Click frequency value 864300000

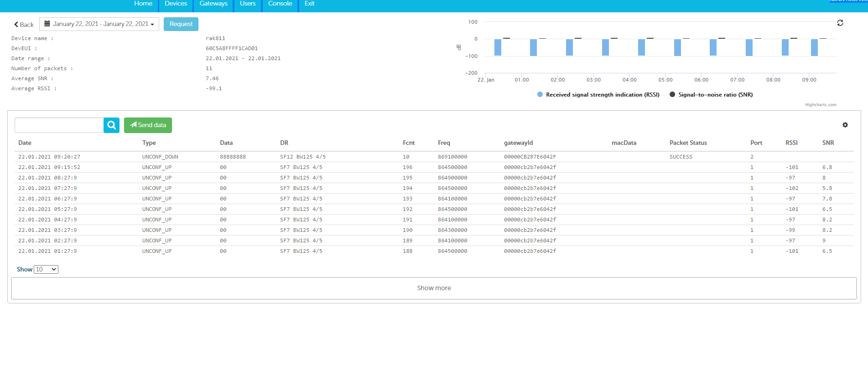click(x=452, y=230)
